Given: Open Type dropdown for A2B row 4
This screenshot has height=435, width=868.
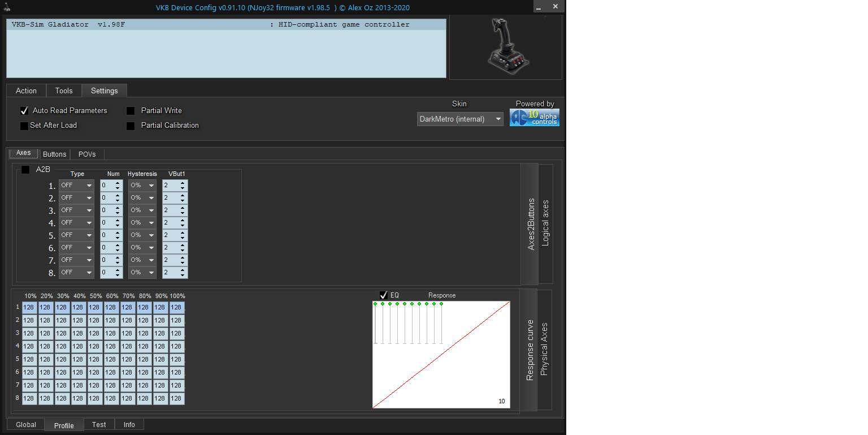Looking at the screenshot, I should (x=76, y=223).
